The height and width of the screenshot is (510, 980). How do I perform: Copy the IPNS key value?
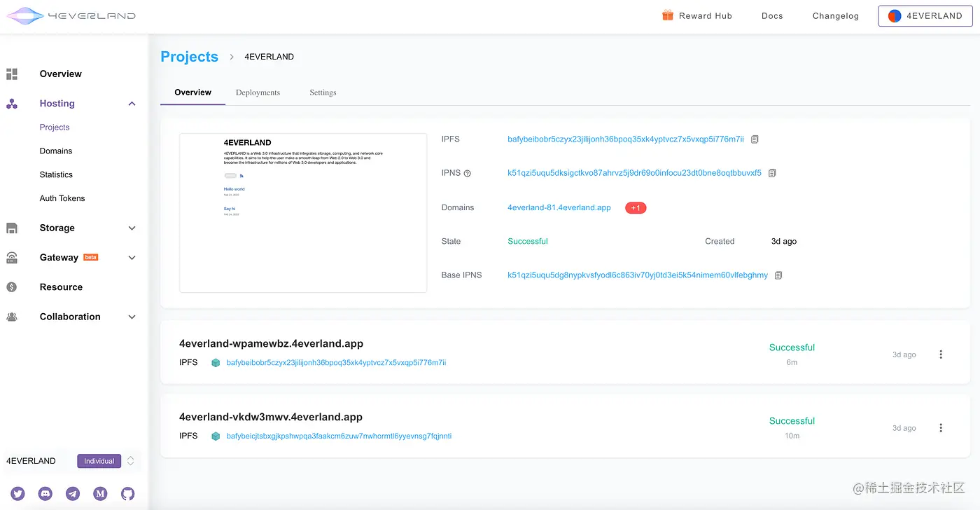[772, 173]
